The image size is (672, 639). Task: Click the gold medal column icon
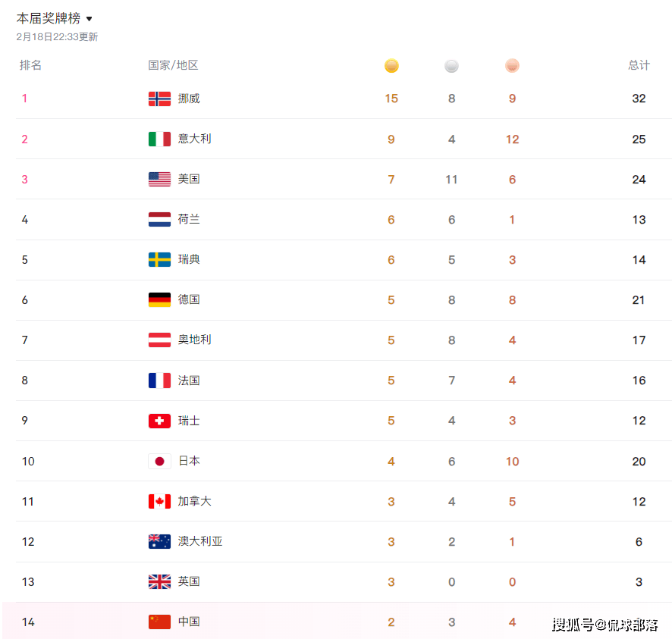coord(391,66)
